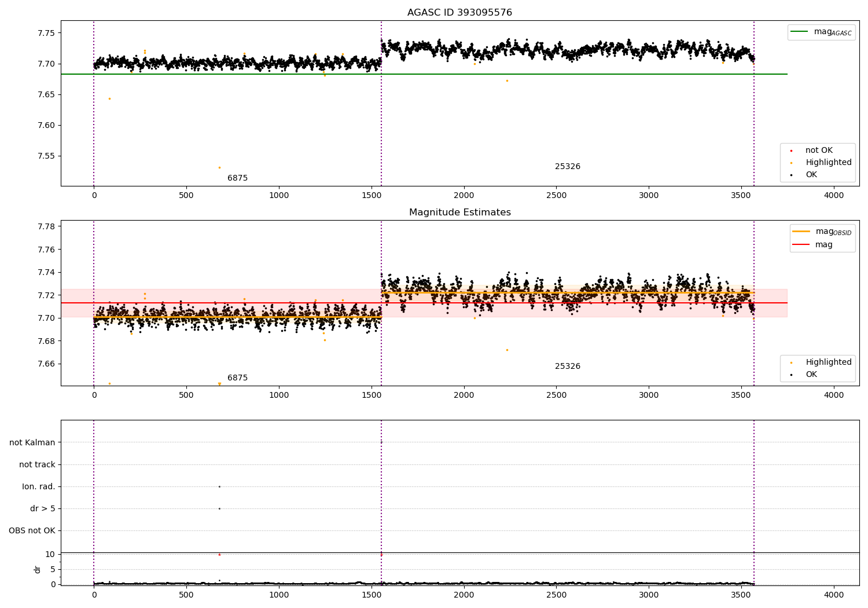Viewport: 868px width, 608px height.
Task: Click the "7.68" y-tick in middle plot
Action: pyautogui.click(x=46, y=341)
